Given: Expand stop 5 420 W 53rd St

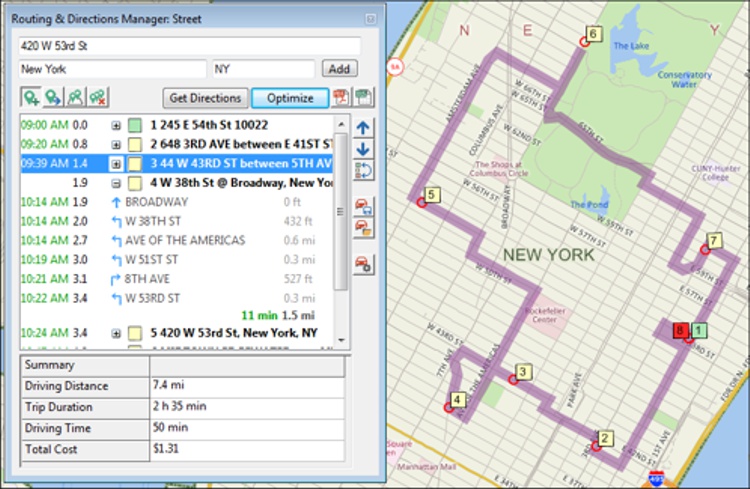Looking at the screenshot, I should click(116, 332).
